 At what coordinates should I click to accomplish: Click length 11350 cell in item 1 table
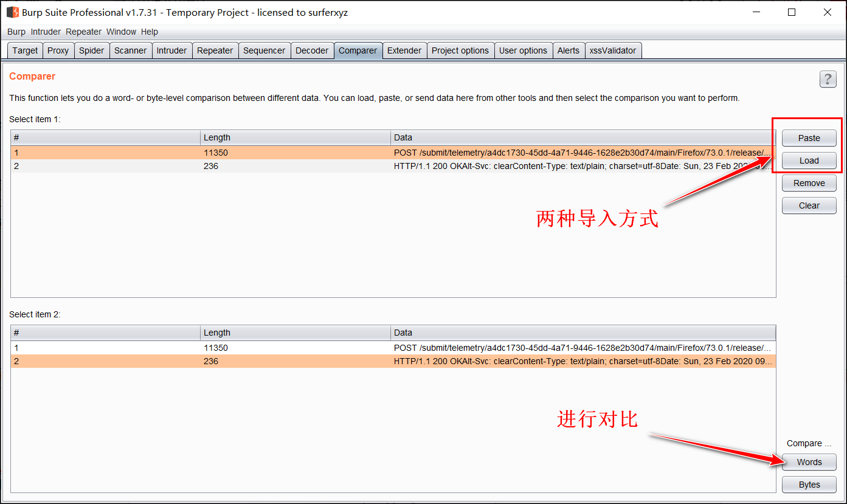point(296,153)
